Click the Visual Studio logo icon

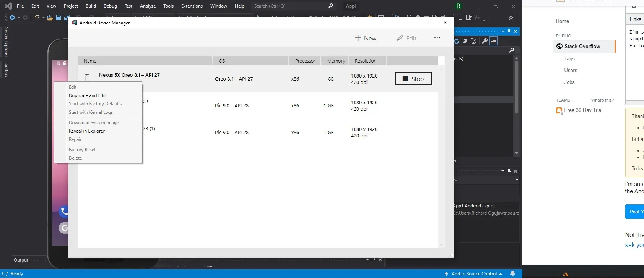(x=8, y=6)
